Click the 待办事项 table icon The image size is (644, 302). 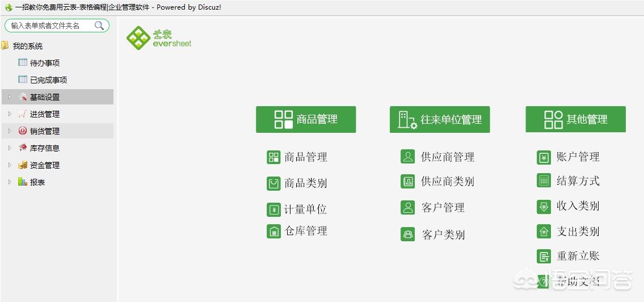coord(23,62)
